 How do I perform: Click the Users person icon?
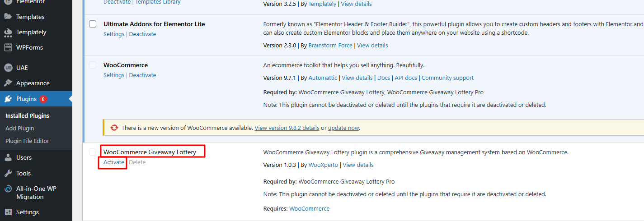(x=8, y=157)
